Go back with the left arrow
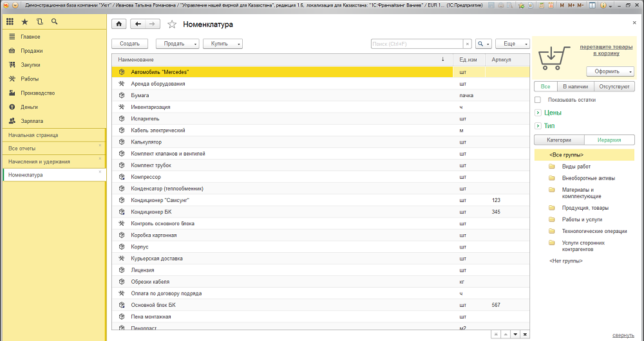This screenshot has height=341, width=644. point(138,24)
